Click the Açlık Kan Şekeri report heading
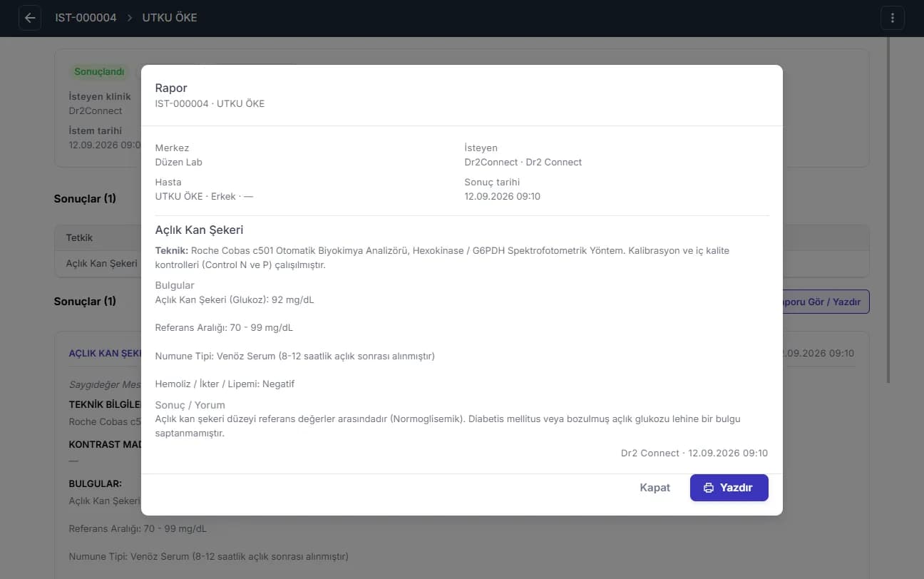The height and width of the screenshot is (579, 924). click(200, 230)
